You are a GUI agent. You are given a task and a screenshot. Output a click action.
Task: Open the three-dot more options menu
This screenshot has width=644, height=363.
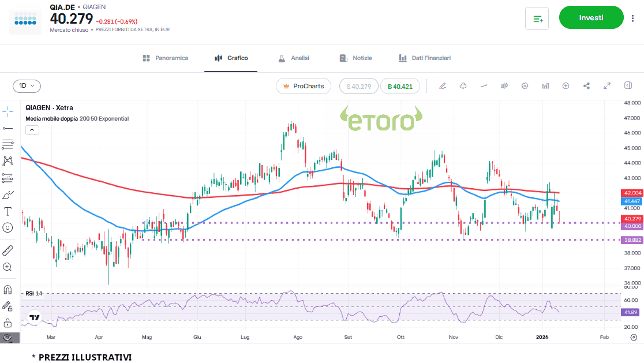(x=633, y=18)
